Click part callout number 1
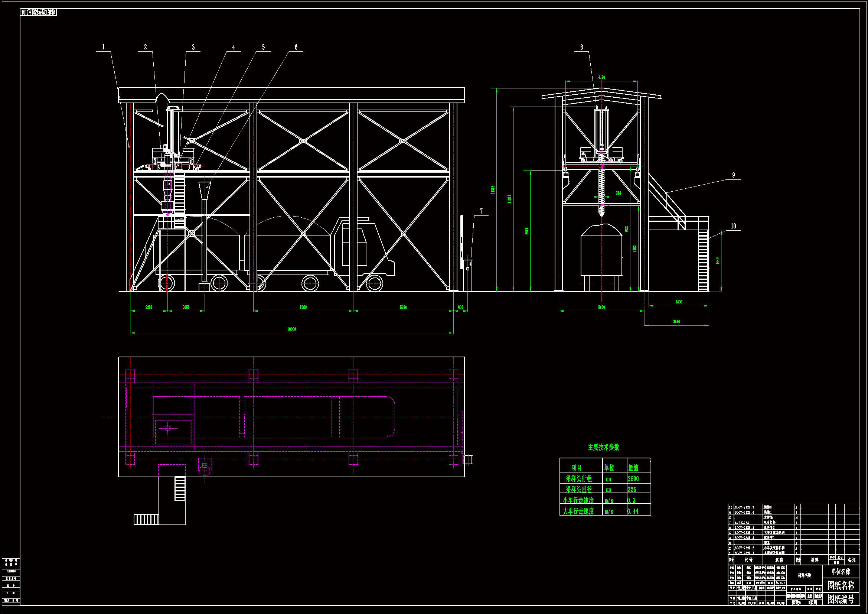868x614 pixels. pos(103,47)
